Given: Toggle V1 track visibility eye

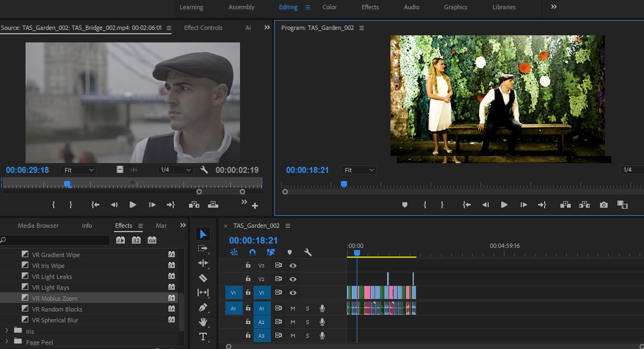Looking at the screenshot, I should [x=293, y=292].
